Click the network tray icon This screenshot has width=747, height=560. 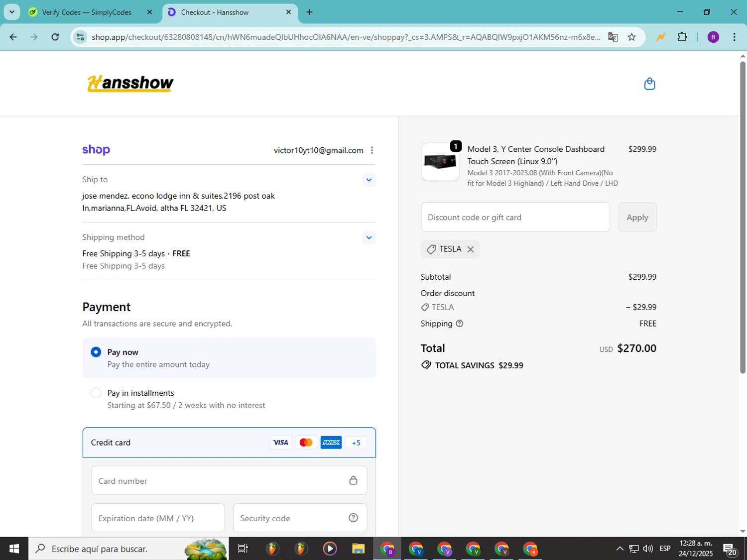coord(634,549)
